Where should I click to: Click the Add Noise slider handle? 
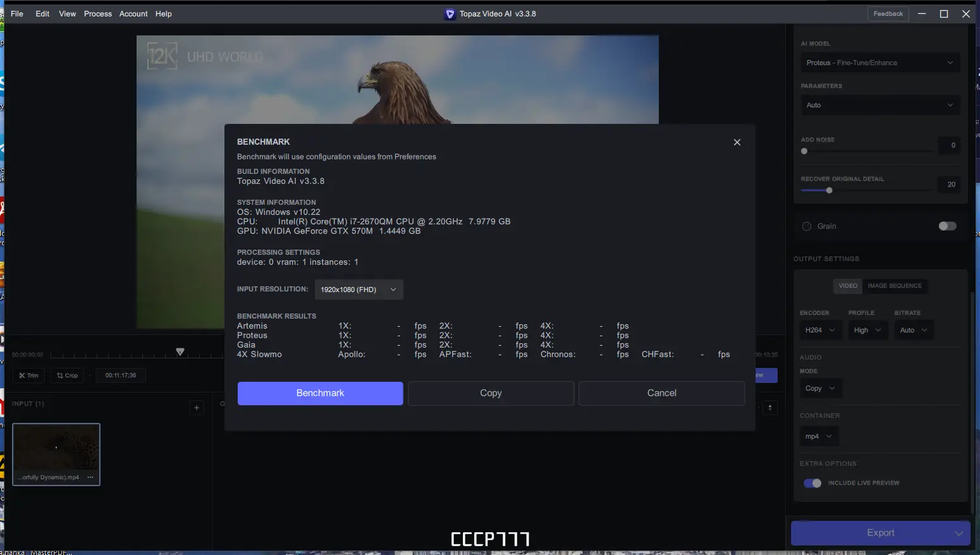coord(804,151)
